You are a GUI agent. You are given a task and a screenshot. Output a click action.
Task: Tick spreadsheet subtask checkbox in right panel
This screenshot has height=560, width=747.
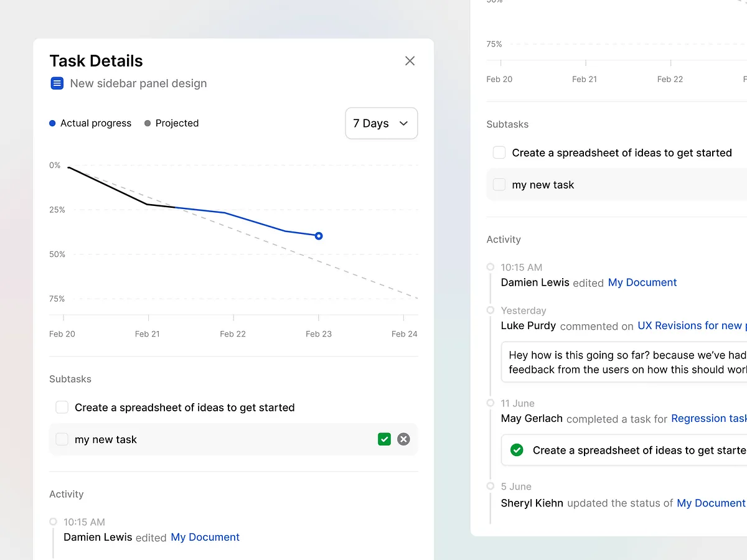[499, 152]
